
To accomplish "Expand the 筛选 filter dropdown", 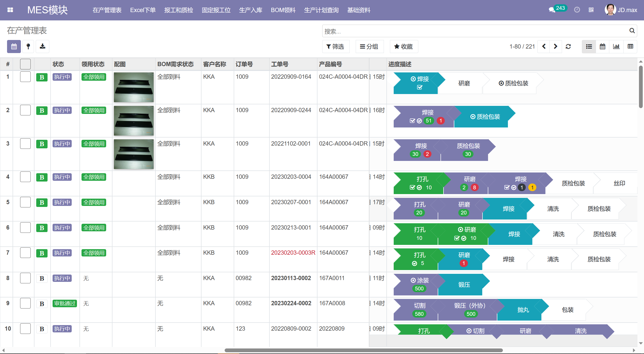I will 335,47.
